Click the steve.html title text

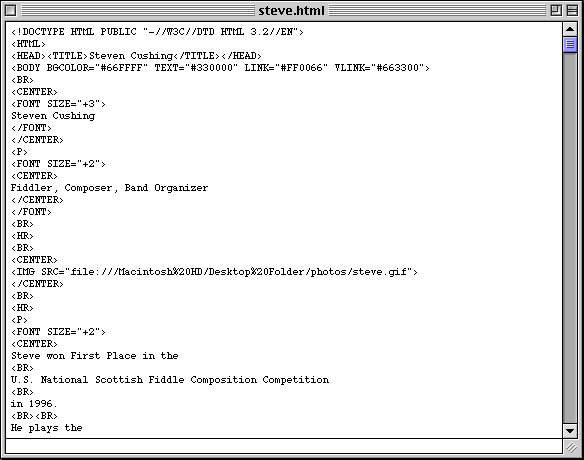click(291, 11)
